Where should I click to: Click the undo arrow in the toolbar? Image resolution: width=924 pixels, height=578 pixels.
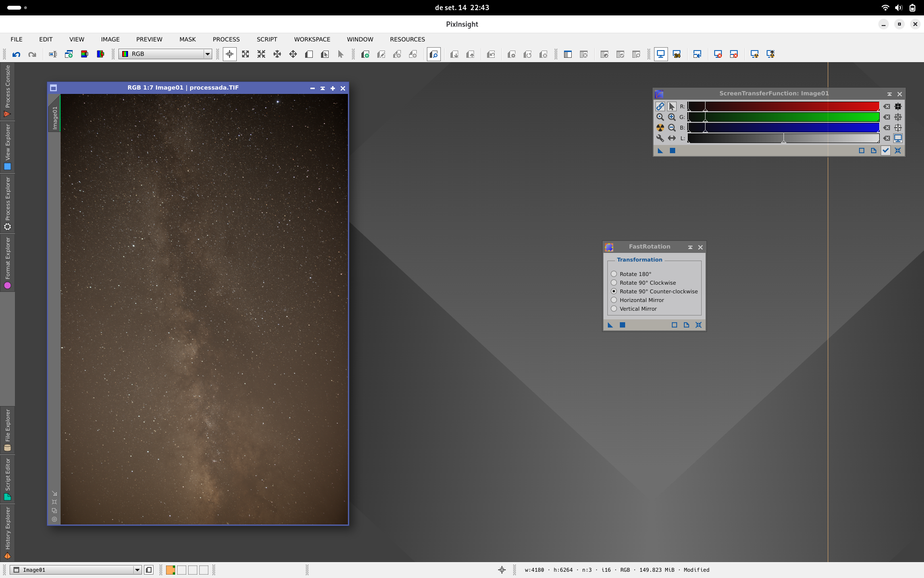point(16,54)
